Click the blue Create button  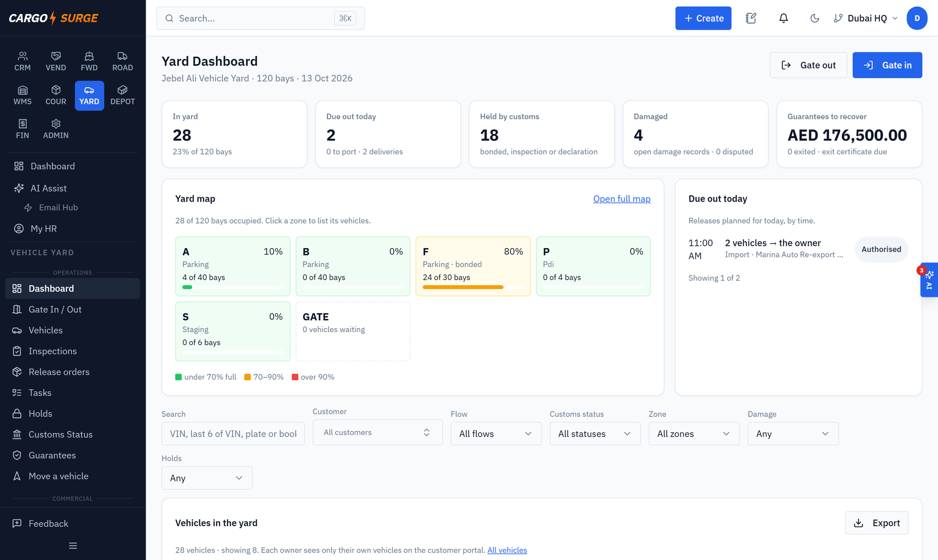703,18
